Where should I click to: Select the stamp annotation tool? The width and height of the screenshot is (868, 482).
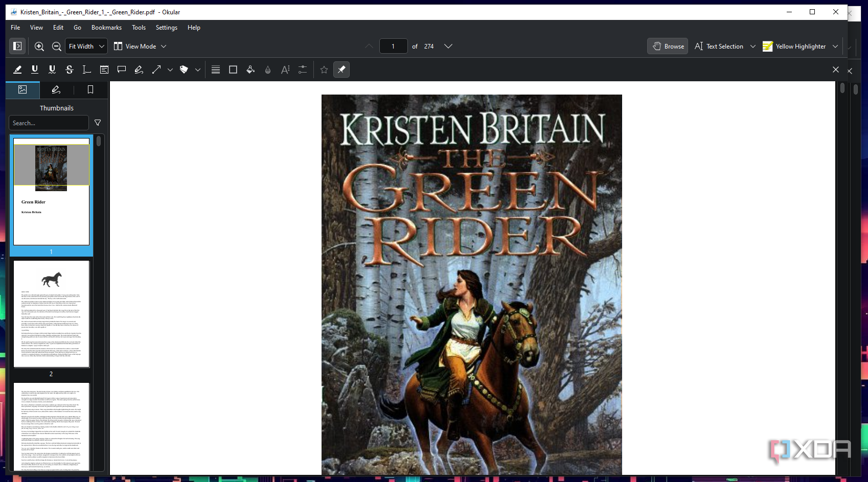pyautogui.click(x=184, y=70)
